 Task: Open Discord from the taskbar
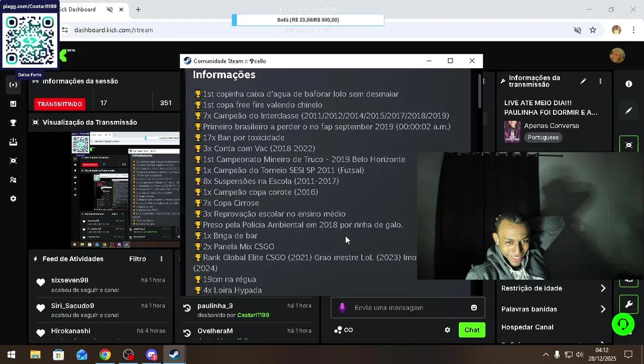click(x=152, y=354)
